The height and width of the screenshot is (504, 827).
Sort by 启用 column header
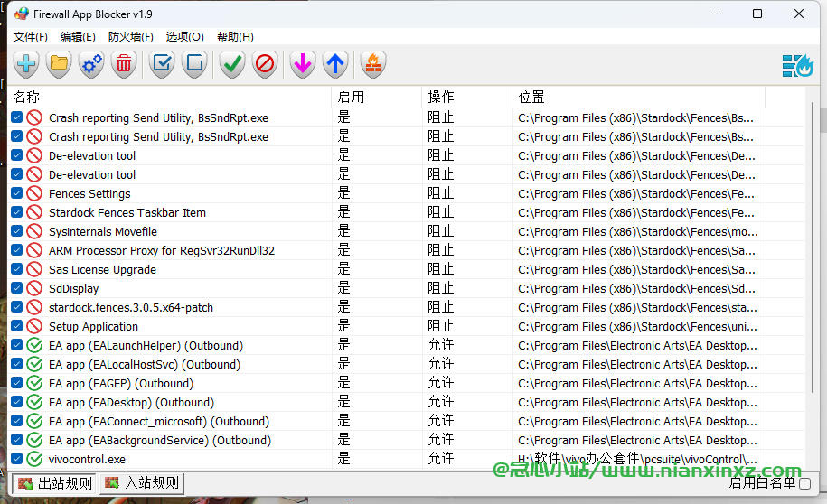pos(377,97)
